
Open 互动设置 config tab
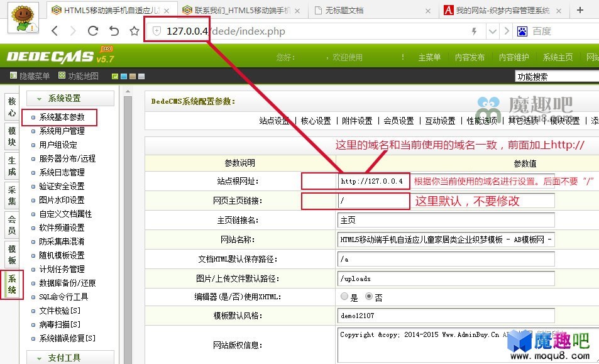point(440,121)
